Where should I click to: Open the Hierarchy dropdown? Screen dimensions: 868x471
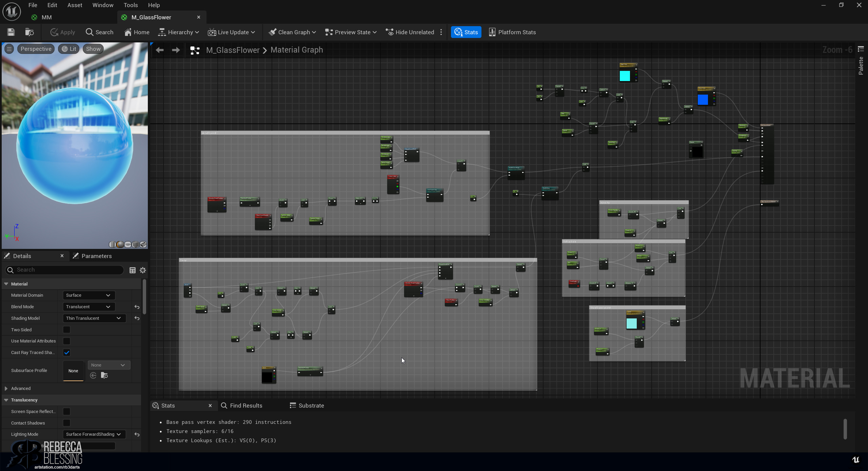point(179,32)
